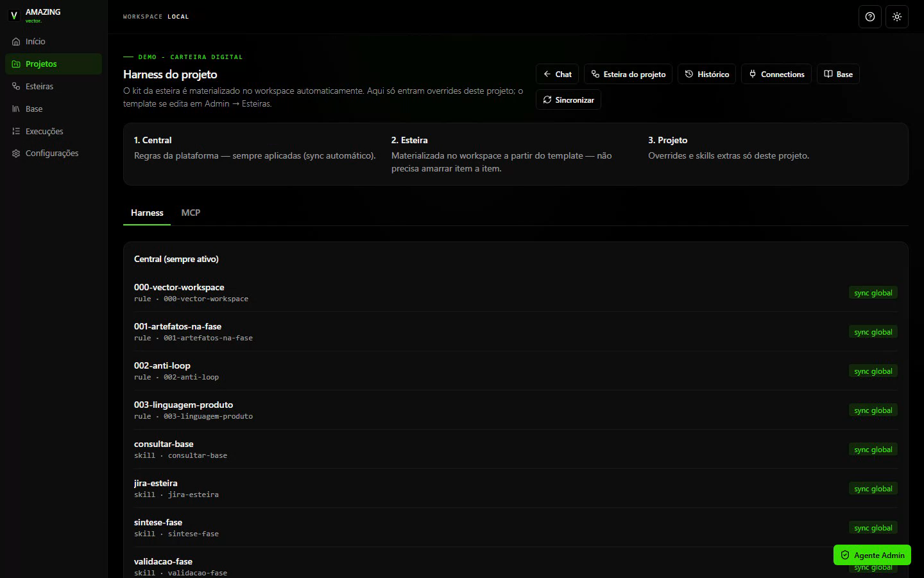Click the '3. Projeto' step heading
The width and height of the screenshot is (924, 578).
[667, 140]
